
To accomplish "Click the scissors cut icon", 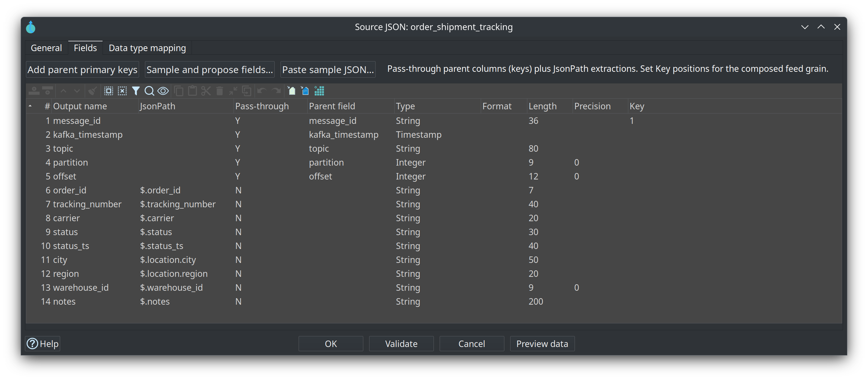I will [206, 91].
